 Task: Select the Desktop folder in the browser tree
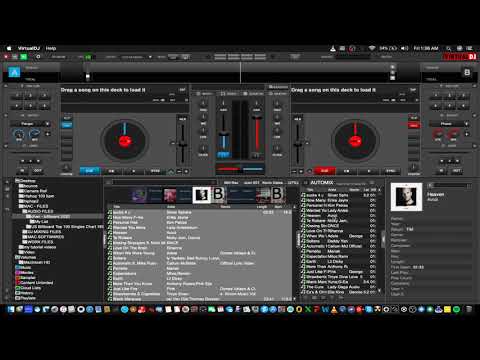click(26, 181)
